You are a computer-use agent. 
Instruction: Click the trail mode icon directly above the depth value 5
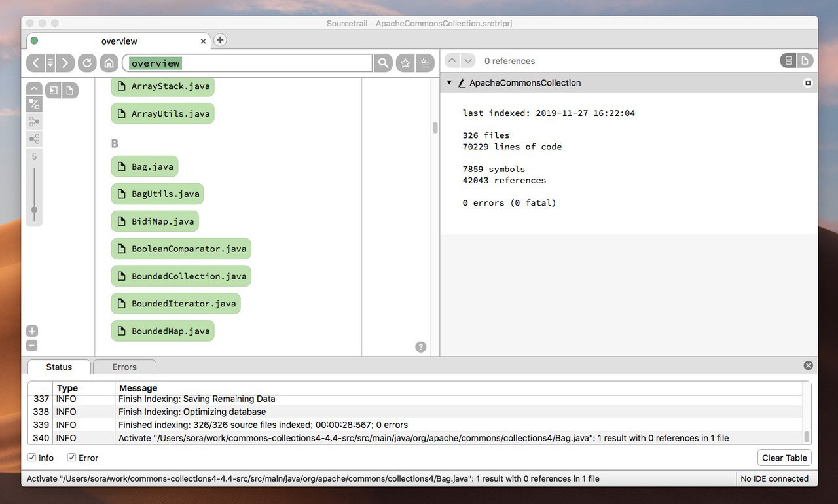coord(34,139)
